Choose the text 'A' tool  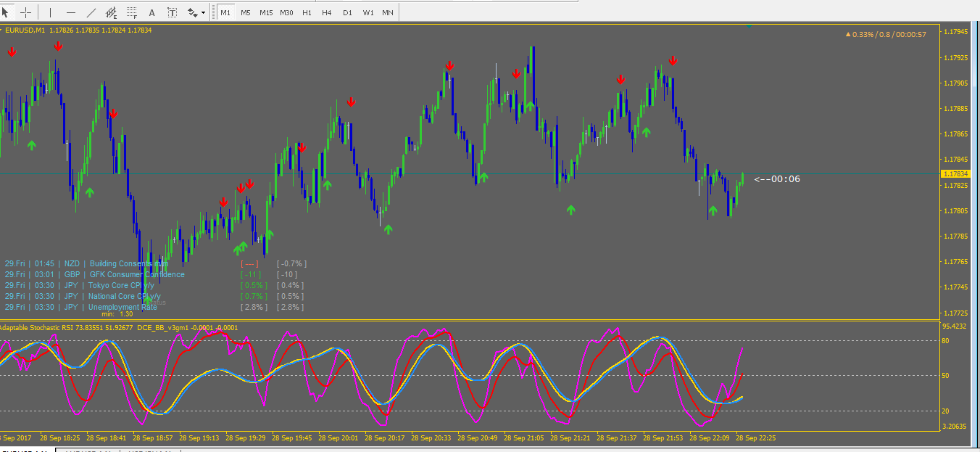click(151, 12)
